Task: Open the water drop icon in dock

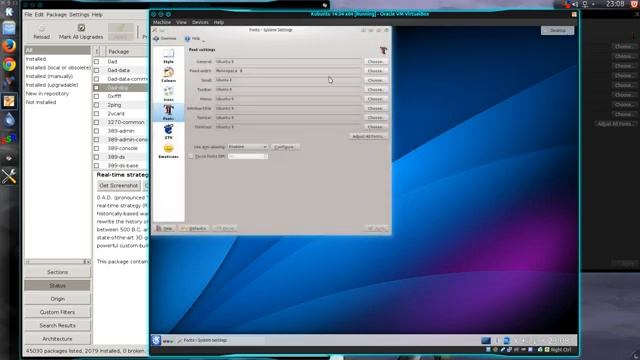Action: coord(9,120)
